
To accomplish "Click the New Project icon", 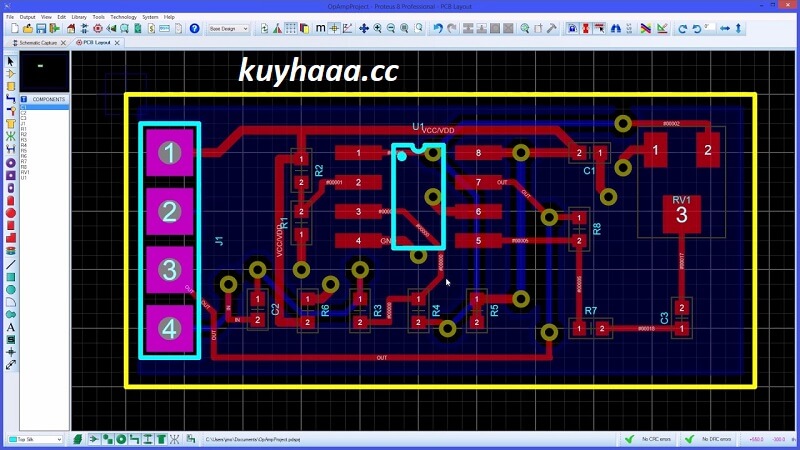I will pyautogui.click(x=15, y=29).
